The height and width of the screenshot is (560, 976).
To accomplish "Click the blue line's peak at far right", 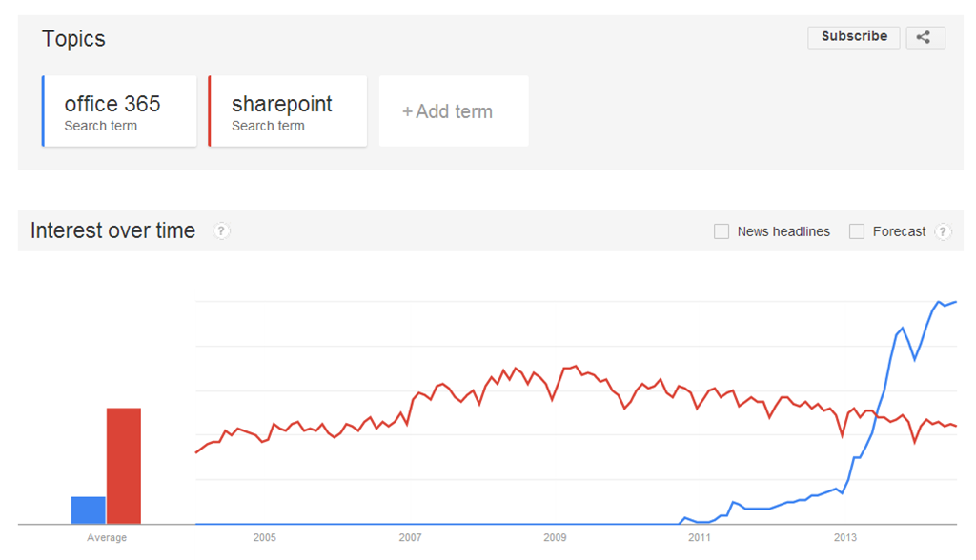I will point(954,302).
